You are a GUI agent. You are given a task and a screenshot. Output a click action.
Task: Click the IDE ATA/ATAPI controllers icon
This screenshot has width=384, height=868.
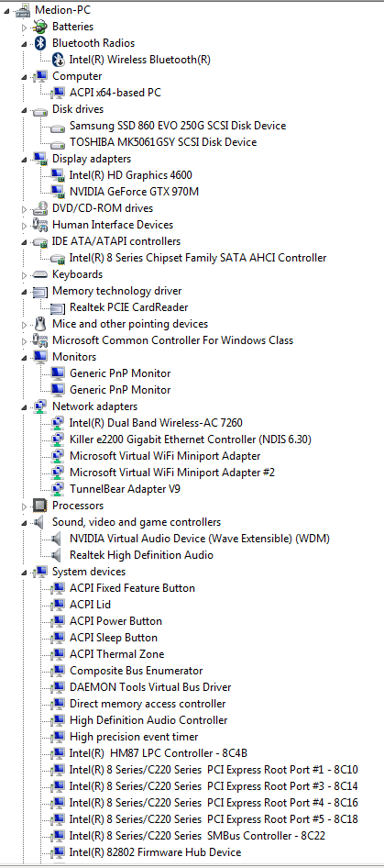[39, 242]
